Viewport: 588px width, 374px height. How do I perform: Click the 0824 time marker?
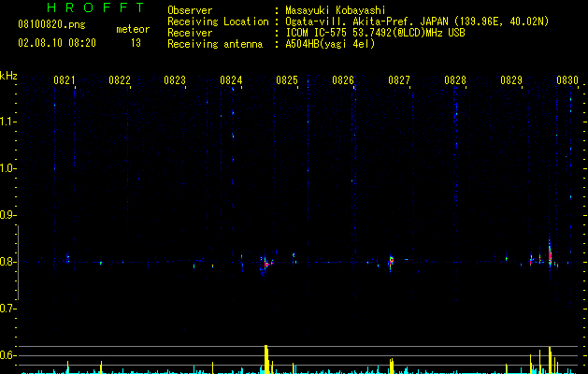(x=231, y=80)
